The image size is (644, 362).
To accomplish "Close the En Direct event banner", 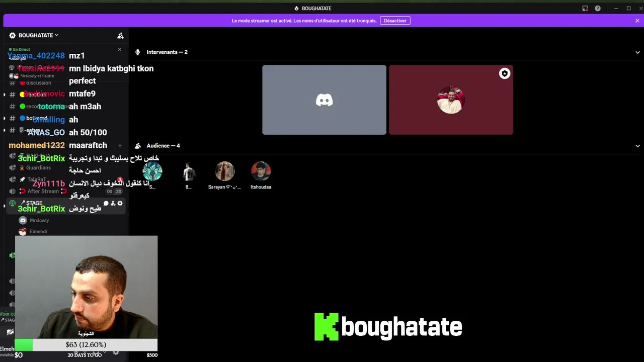I will (119, 49).
